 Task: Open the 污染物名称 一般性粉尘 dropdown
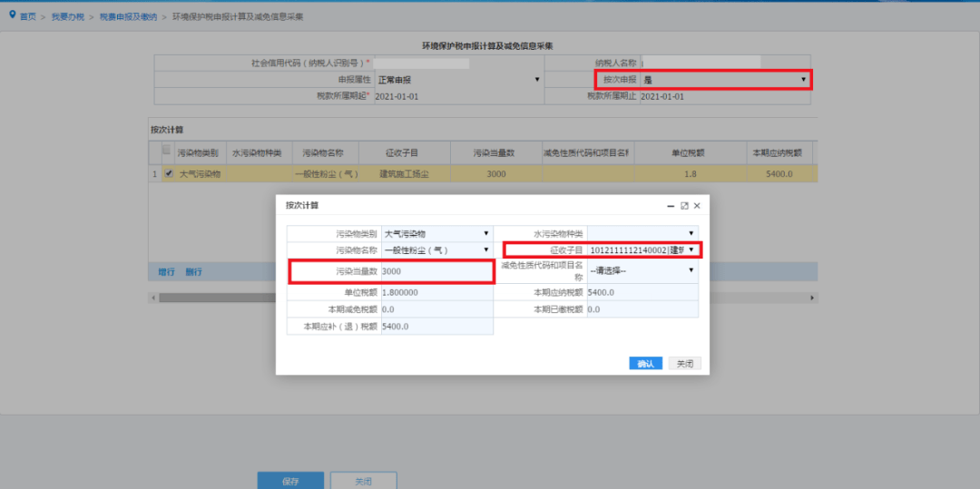[436, 249]
